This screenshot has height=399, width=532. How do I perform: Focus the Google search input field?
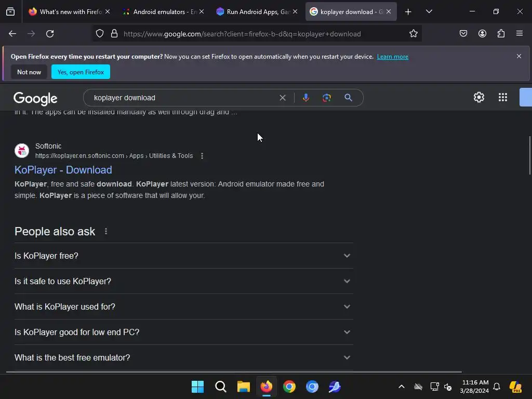click(183, 98)
